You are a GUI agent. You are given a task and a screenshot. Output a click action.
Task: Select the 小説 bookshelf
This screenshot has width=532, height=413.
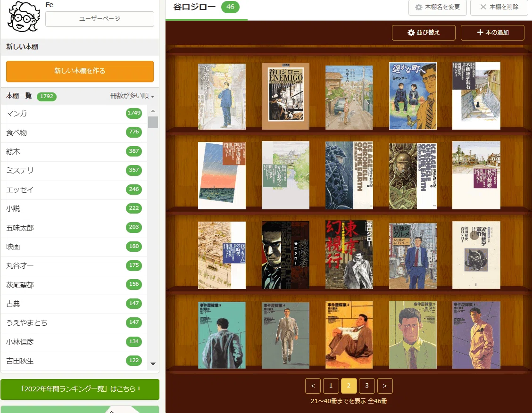pos(74,208)
